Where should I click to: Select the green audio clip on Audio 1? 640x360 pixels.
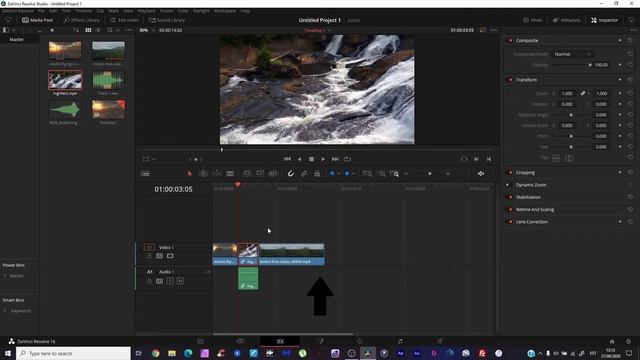pos(248,278)
